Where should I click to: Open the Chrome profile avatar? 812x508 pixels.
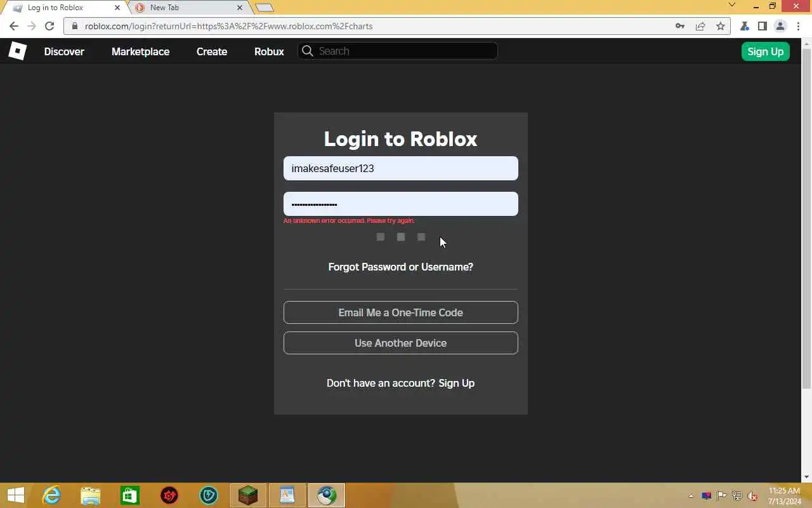(780, 26)
